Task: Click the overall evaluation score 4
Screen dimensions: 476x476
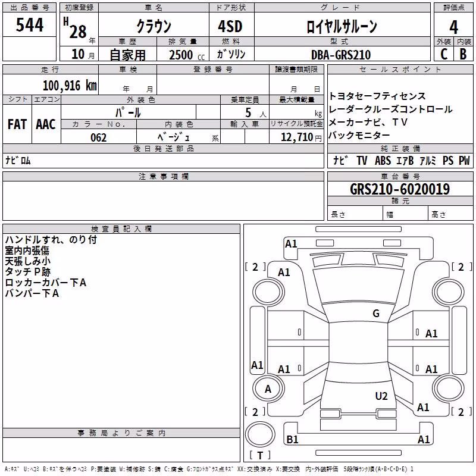Action: 453,27
